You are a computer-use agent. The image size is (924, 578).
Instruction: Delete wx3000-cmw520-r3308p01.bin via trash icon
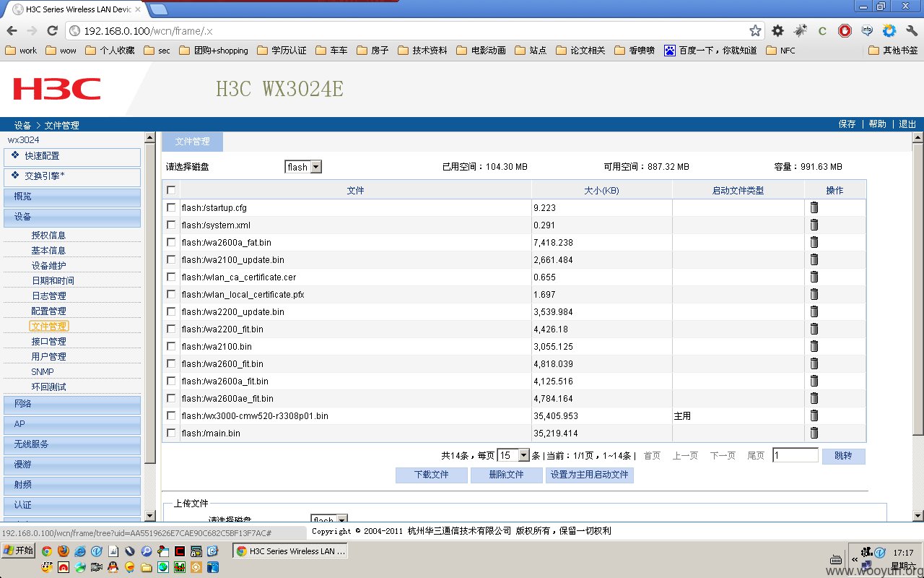(x=814, y=415)
